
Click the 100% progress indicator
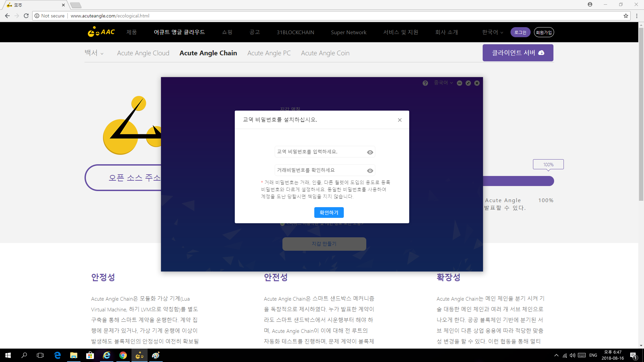tap(548, 164)
